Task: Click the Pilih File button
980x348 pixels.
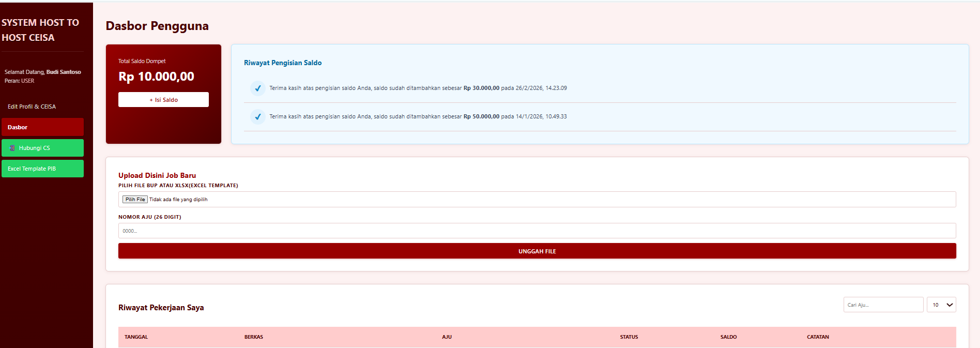Action: [135, 200]
